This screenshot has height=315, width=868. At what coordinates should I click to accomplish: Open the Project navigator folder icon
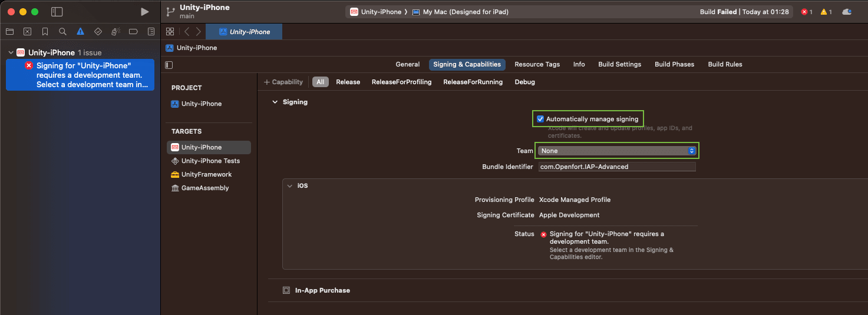point(9,31)
